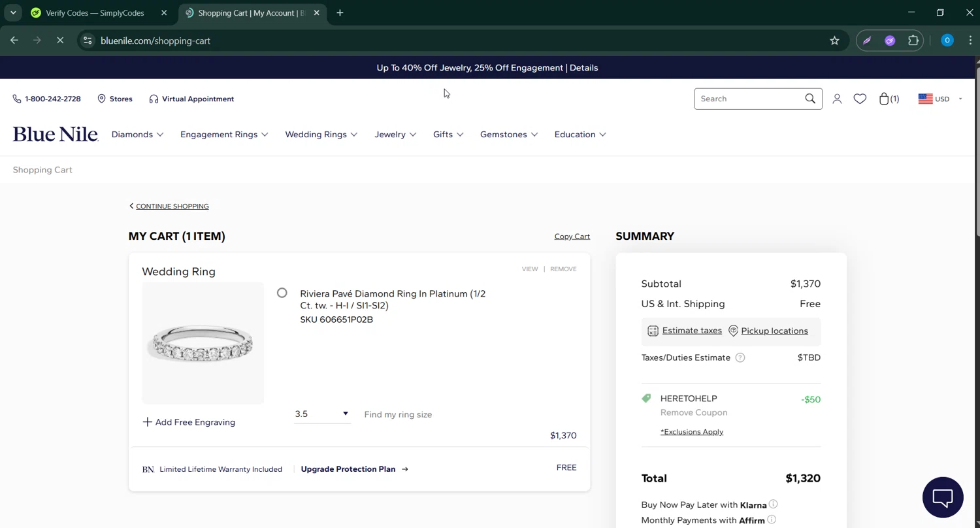Click the Estimate taxes calculator icon
The height and width of the screenshot is (528, 980).
[653, 331]
